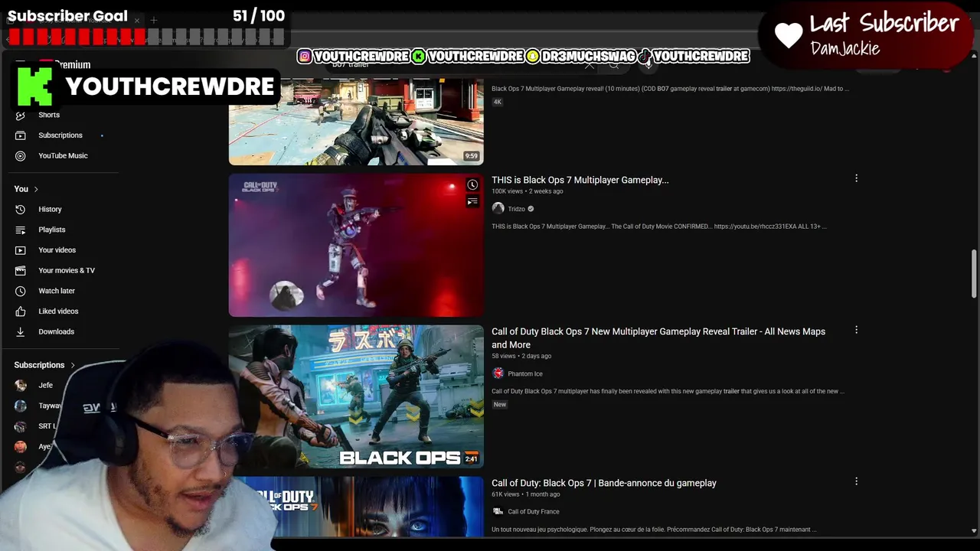Click '61K views • 1 month ago' text
This screenshot has height=551, width=980.
click(526, 494)
